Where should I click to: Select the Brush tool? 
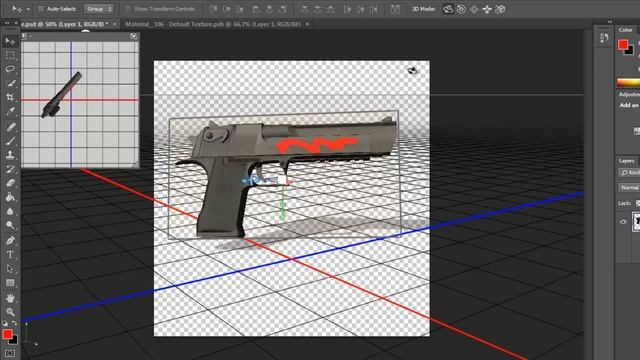pyautogui.click(x=10, y=141)
